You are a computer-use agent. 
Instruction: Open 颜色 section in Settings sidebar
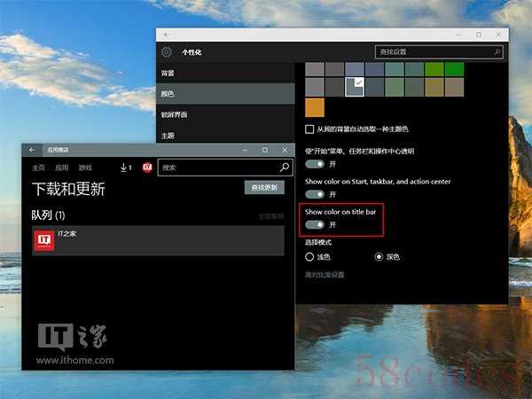(x=225, y=94)
